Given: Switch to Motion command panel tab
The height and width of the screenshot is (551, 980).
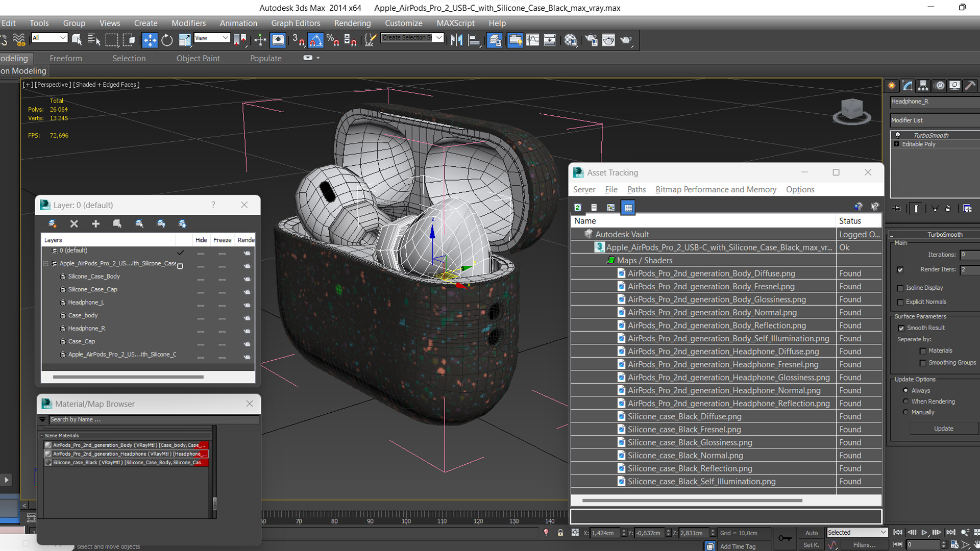Looking at the screenshot, I should click(939, 85).
